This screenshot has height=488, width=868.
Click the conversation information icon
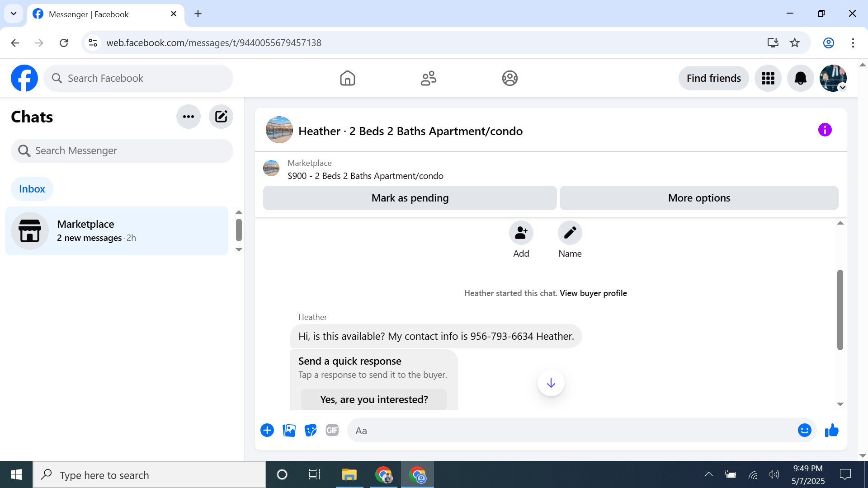click(825, 130)
